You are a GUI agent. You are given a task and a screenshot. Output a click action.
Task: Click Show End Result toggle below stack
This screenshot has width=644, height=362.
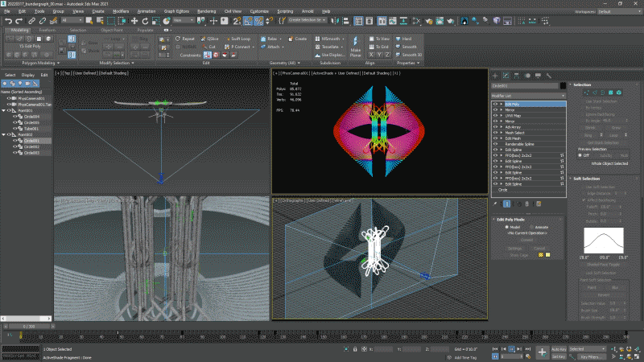point(507,204)
